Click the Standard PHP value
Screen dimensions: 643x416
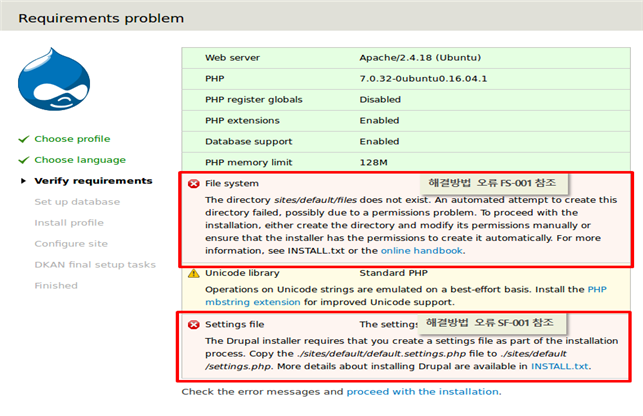pos(394,273)
